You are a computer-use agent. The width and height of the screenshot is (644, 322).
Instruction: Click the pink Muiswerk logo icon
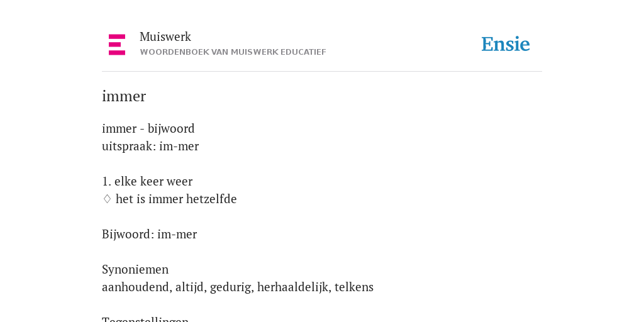[x=117, y=45]
